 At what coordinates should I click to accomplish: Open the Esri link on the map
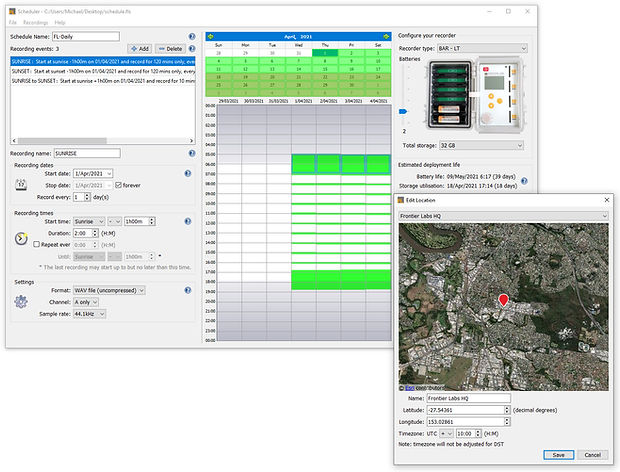pyautogui.click(x=410, y=388)
